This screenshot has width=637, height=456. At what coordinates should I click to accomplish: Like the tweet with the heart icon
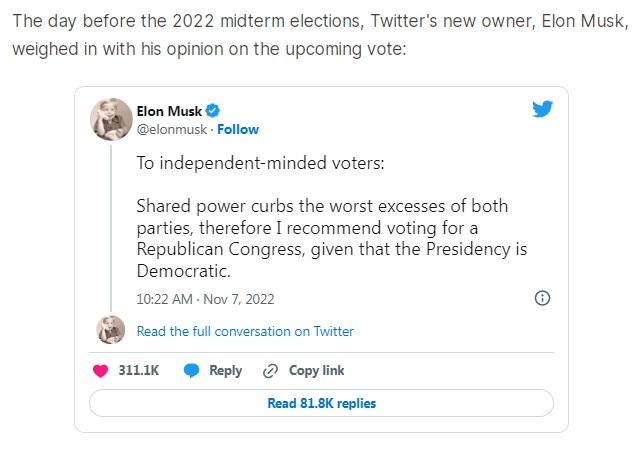pos(99,371)
